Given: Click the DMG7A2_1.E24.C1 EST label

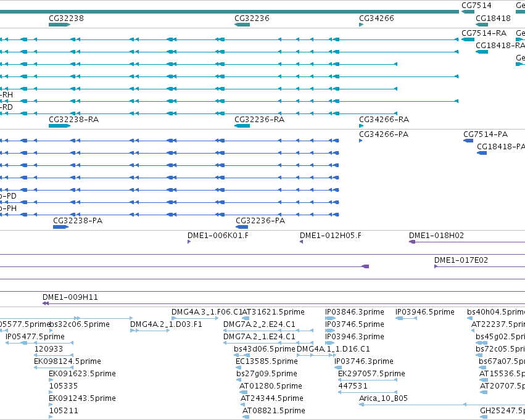Looking at the screenshot, I should coord(259,337).
